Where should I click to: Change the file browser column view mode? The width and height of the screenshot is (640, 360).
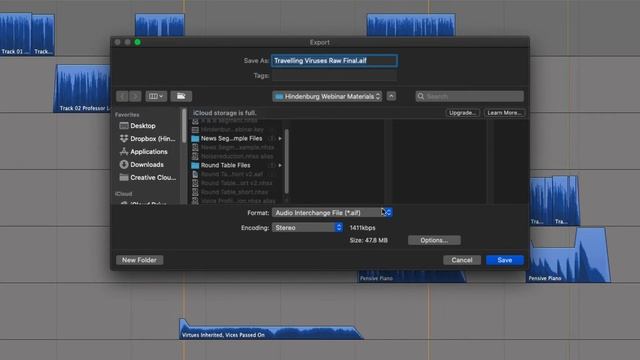pyautogui.click(x=156, y=96)
